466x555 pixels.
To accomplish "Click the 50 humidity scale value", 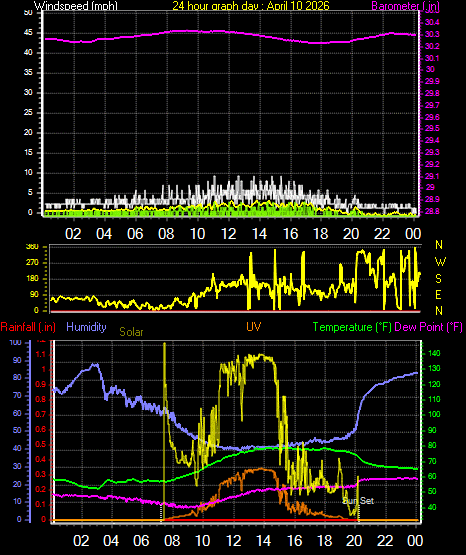I will [x=17, y=430].
